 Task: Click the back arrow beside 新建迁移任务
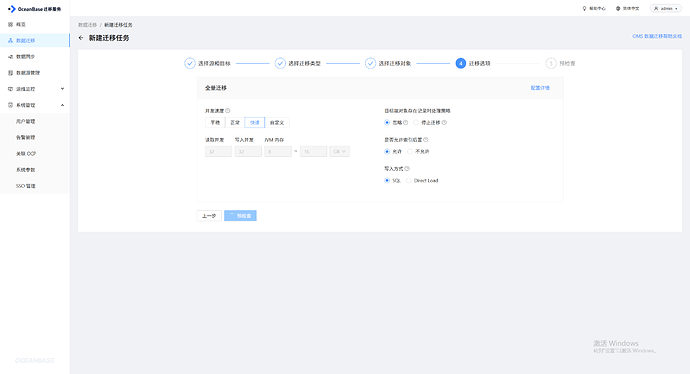[x=81, y=38]
